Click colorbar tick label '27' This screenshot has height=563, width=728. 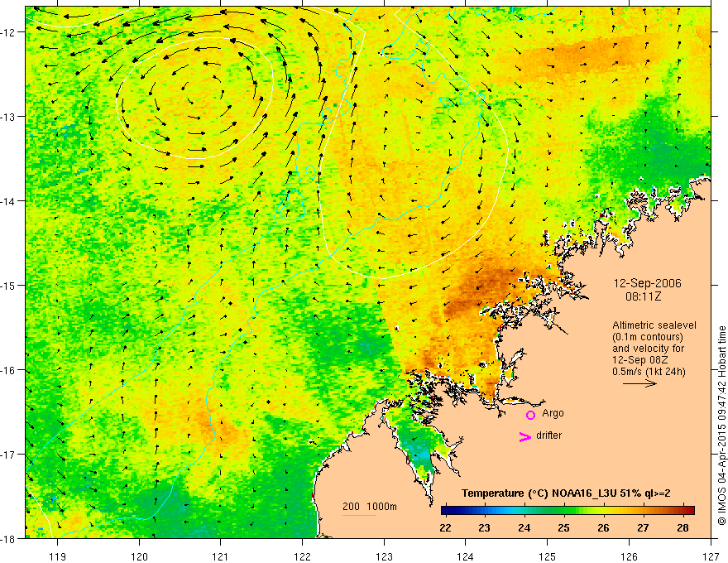(x=643, y=527)
